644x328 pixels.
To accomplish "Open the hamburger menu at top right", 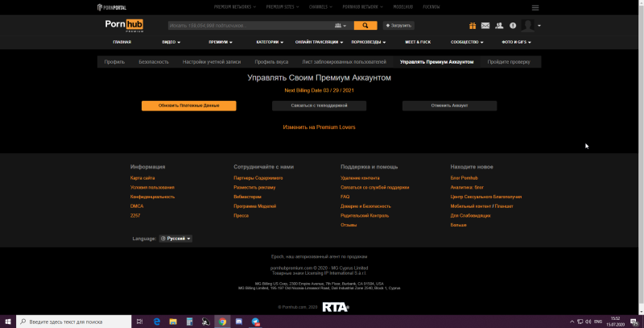I will point(535,7).
